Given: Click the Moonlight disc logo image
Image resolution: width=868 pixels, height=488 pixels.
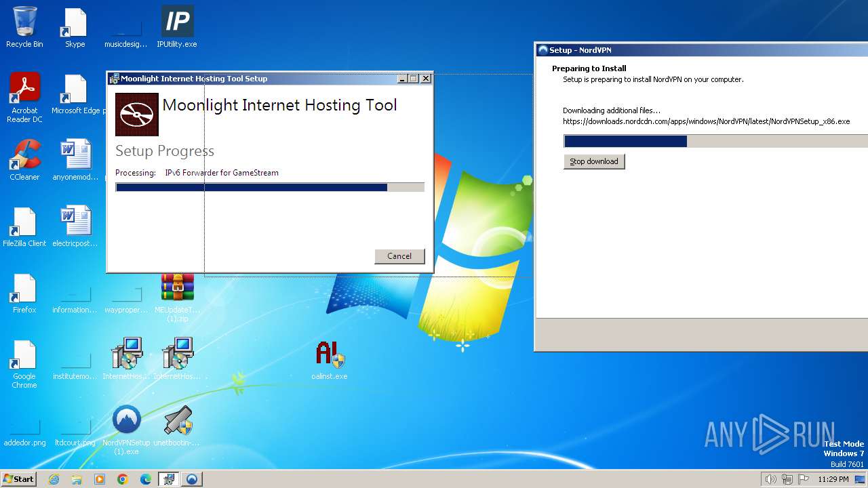Looking at the screenshot, I should point(137,115).
